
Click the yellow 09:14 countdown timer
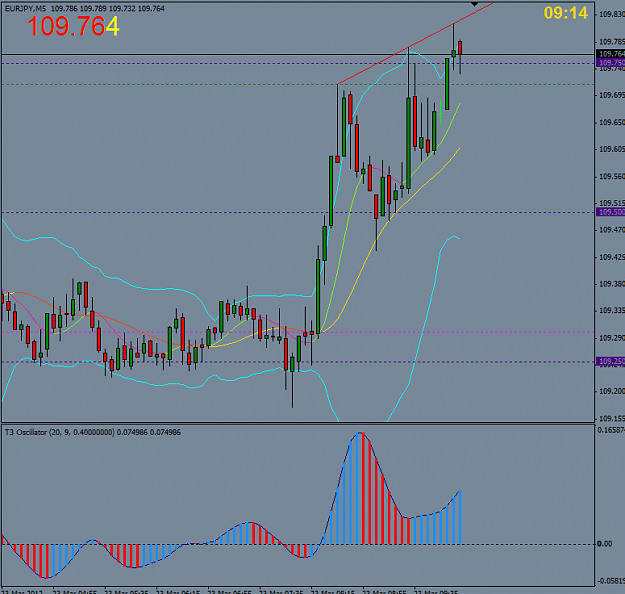pyautogui.click(x=565, y=13)
